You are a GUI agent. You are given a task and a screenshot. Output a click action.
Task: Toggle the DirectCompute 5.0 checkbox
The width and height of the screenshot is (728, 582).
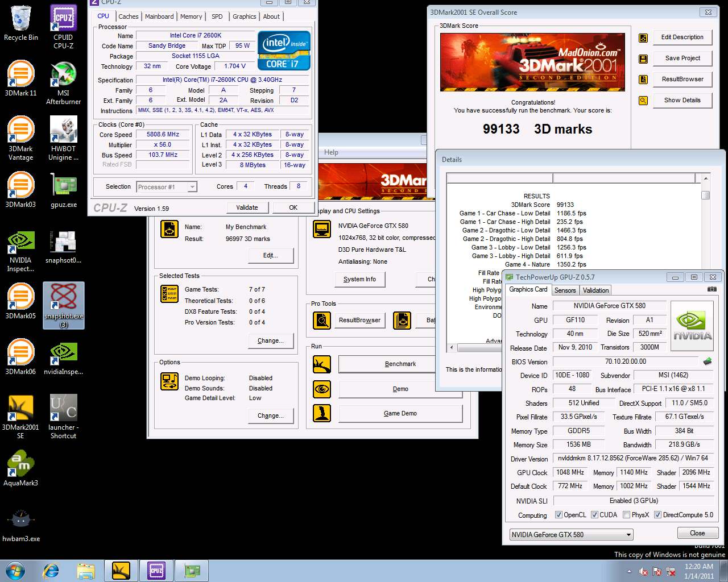tap(657, 515)
